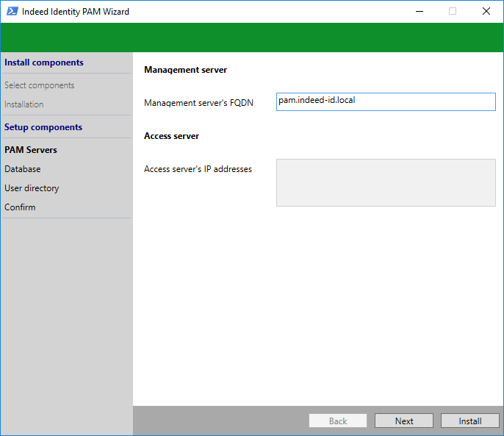Minimize the PAM Wizard window

point(419,11)
